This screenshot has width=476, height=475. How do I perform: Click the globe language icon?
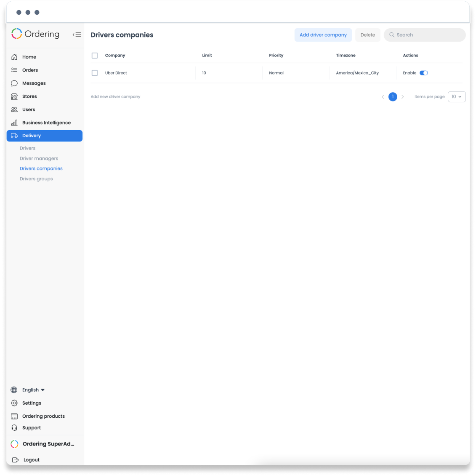tap(14, 390)
